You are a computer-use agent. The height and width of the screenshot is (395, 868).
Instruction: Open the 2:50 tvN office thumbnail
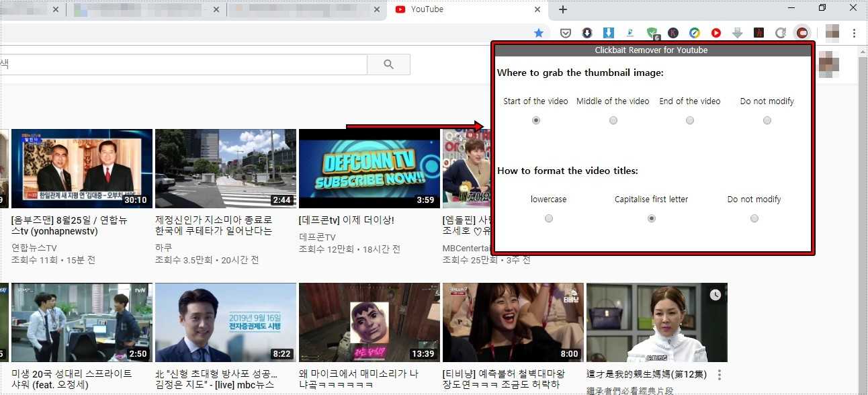click(82, 322)
